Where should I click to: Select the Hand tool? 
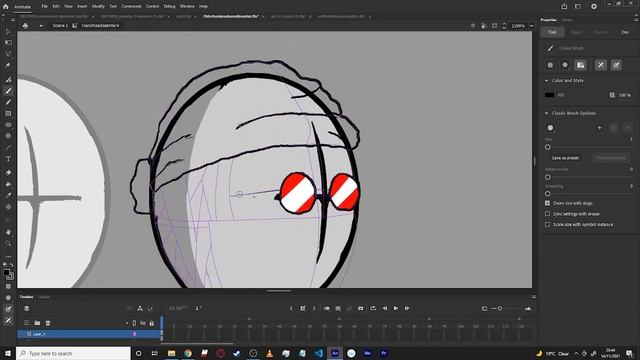coord(8,232)
